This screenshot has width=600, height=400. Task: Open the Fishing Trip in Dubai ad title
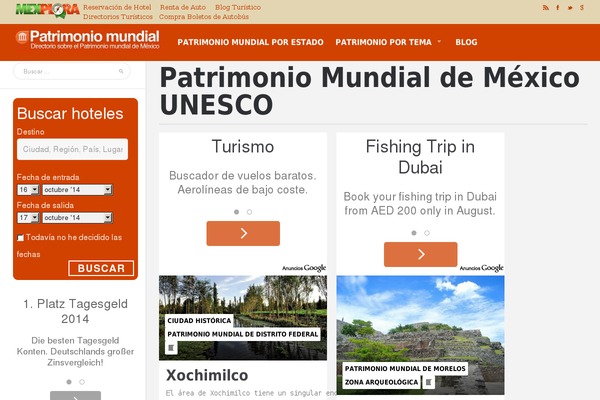(x=420, y=157)
